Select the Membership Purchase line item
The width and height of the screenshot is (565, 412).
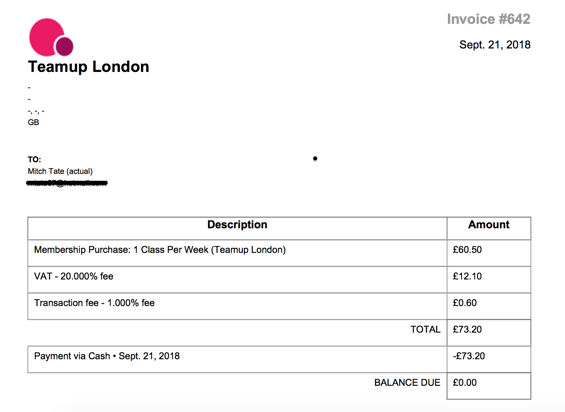[237, 253]
